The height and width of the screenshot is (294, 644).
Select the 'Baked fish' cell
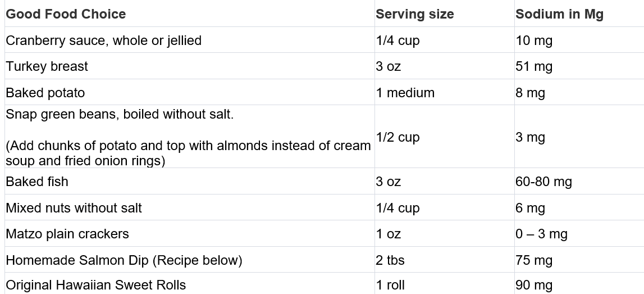pyautogui.click(x=37, y=182)
